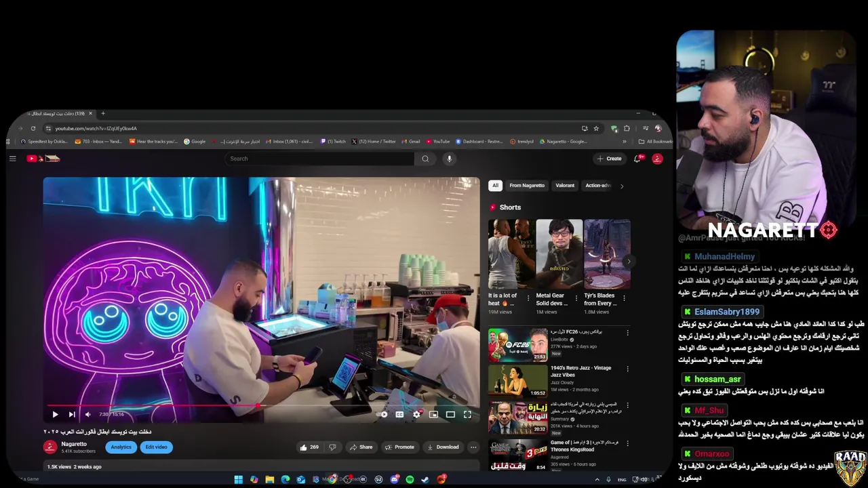Bookmark this page with star icon
This screenshot has width=868, height=488.
(x=596, y=128)
